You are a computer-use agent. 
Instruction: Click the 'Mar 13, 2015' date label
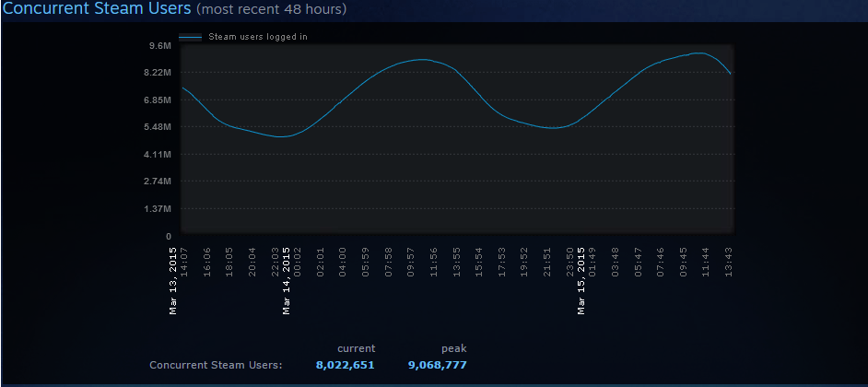[173, 281]
